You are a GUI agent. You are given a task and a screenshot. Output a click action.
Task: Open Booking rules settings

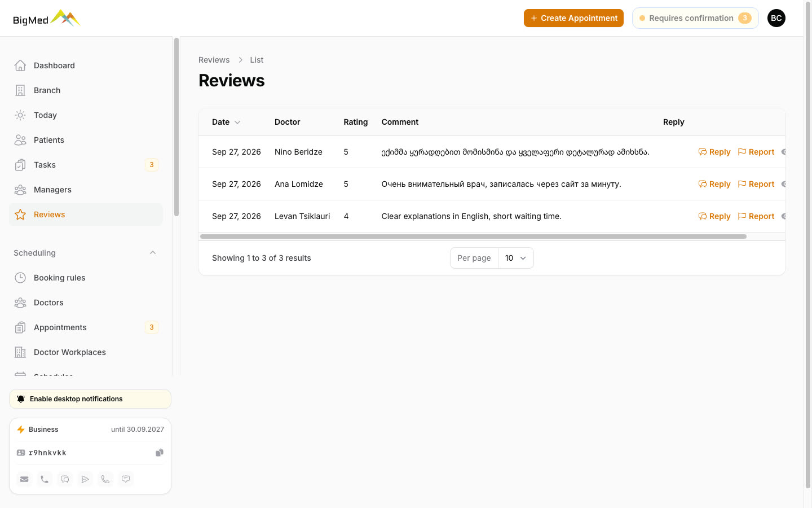86,278
